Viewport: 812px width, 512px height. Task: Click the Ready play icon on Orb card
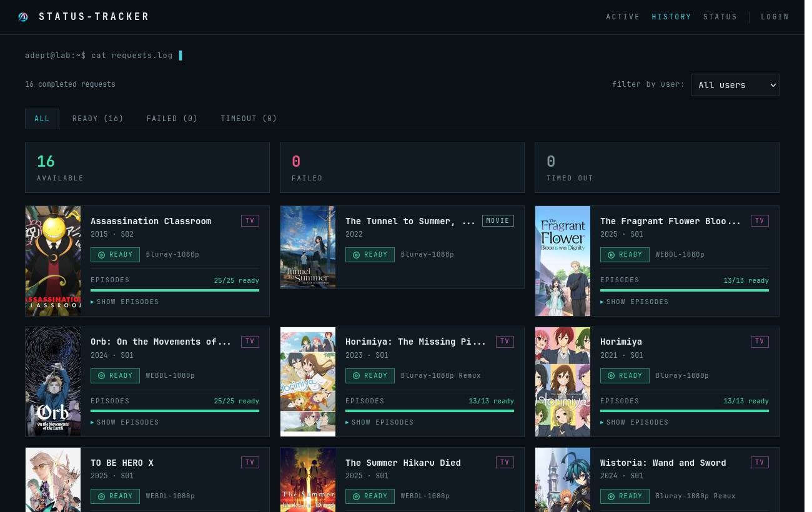[x=101, y=376]
